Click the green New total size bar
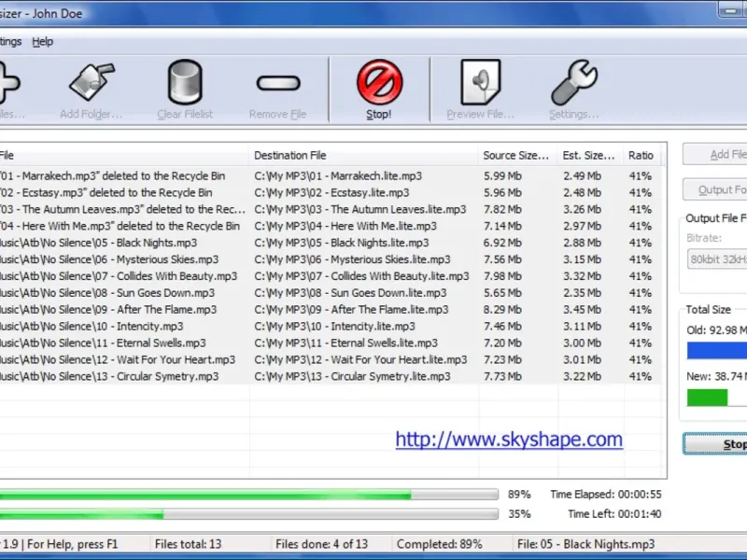Screen dimensions: 747x560 coord(708,398)
